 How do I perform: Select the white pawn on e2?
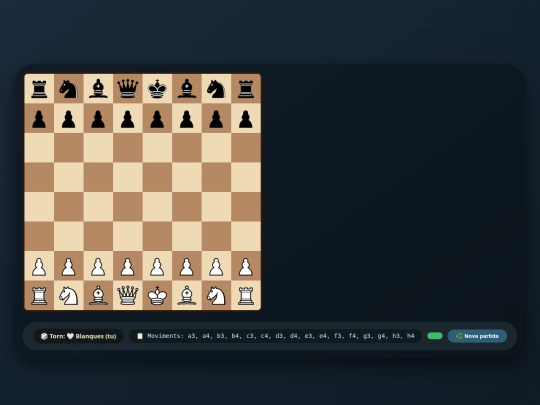[157, 266]
